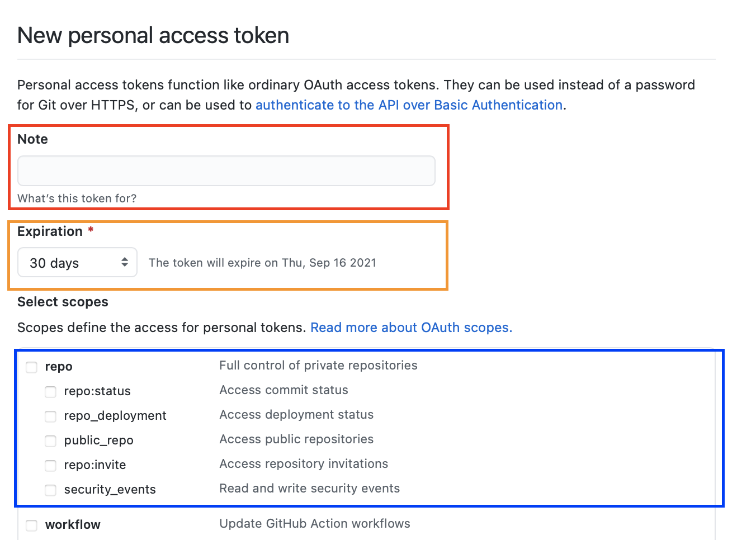Check the security_events scope checkbox
This screenshot has width=756, height=540.
coord(50,490)
